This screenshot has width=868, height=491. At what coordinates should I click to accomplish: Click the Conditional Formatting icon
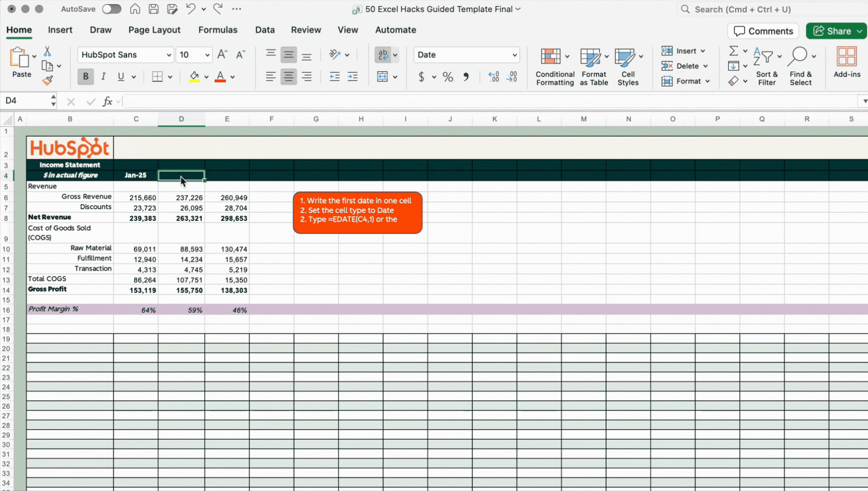click(551, 57)
